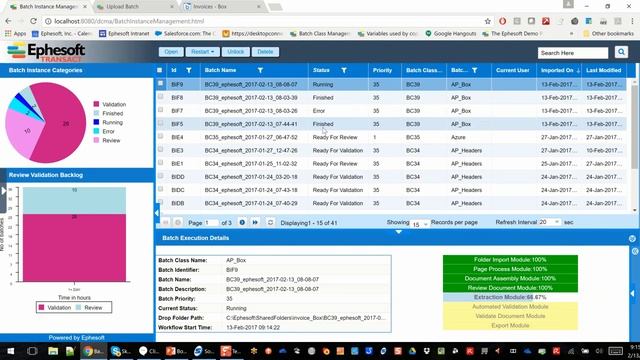Click the Validation legend swatch of the pie chart
Screen dimensions: 640x360
click(96, 104)
